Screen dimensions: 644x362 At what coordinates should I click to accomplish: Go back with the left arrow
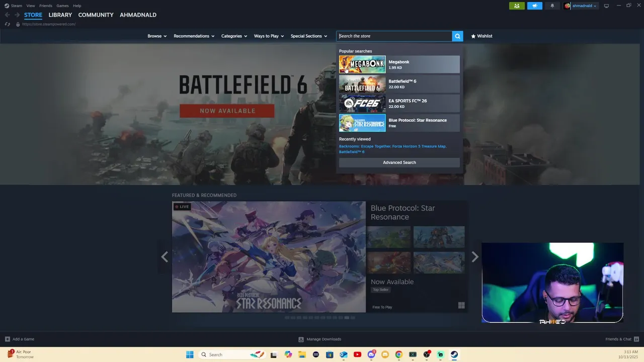[x=7, y=15]
